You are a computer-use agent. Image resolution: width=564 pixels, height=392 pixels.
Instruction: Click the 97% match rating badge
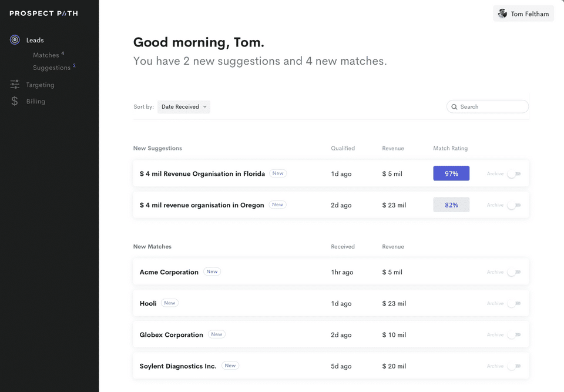(451, 173)
